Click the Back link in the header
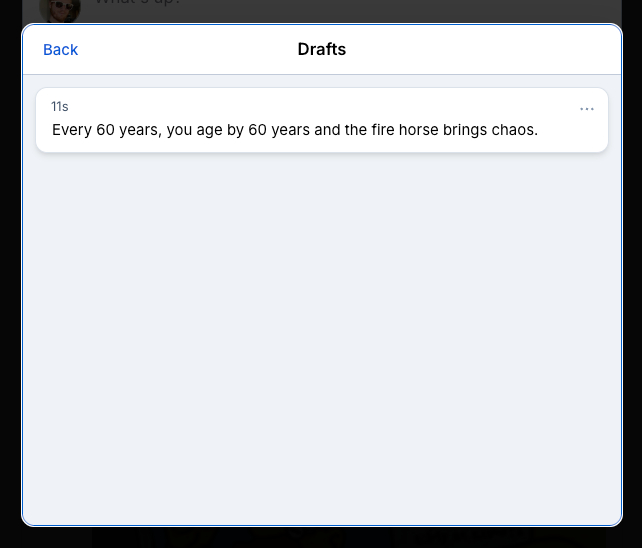 (60, 50)
